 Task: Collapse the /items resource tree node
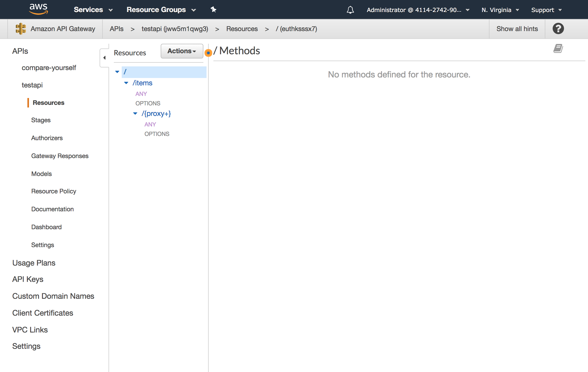coord(126,83)
